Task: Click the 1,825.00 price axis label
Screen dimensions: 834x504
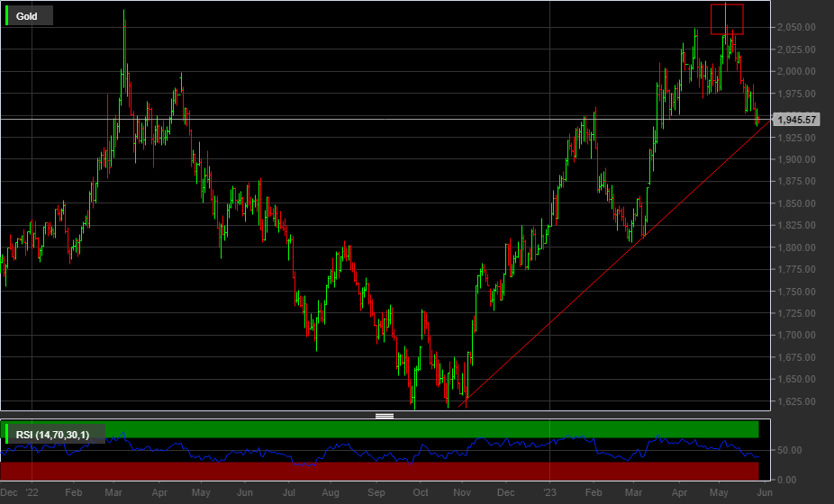Action: 796,225
